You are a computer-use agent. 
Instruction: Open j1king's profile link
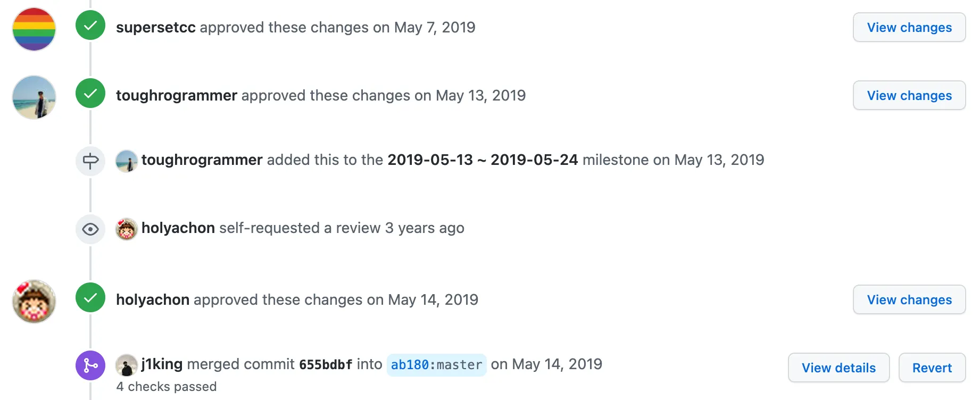coord(162,364)
